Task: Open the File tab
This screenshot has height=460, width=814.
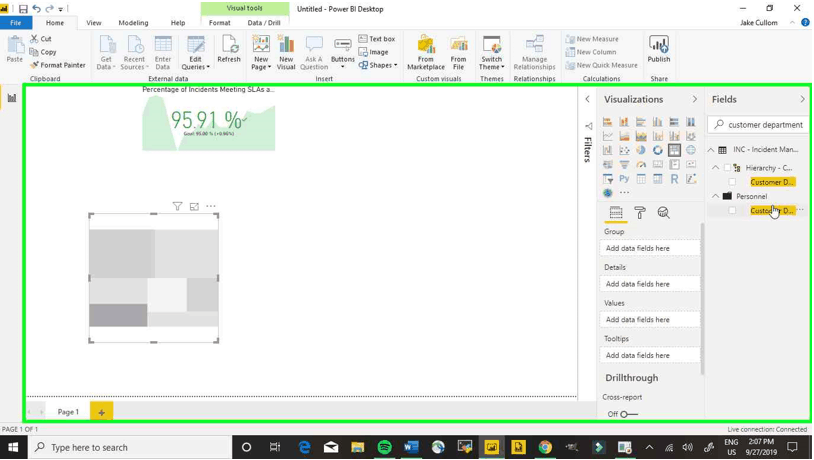Action: coord(16,23)
